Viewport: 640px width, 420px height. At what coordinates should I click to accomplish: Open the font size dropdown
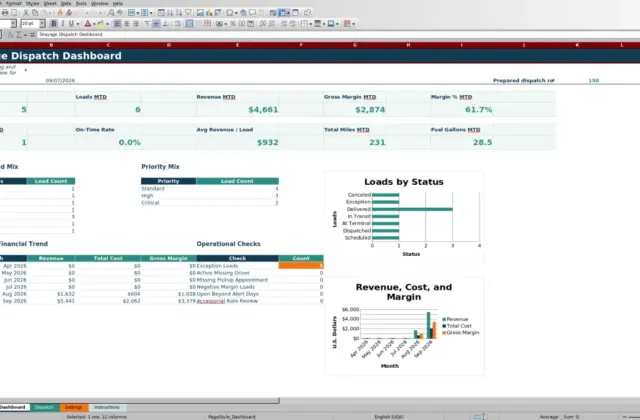[x=42, y=24]
